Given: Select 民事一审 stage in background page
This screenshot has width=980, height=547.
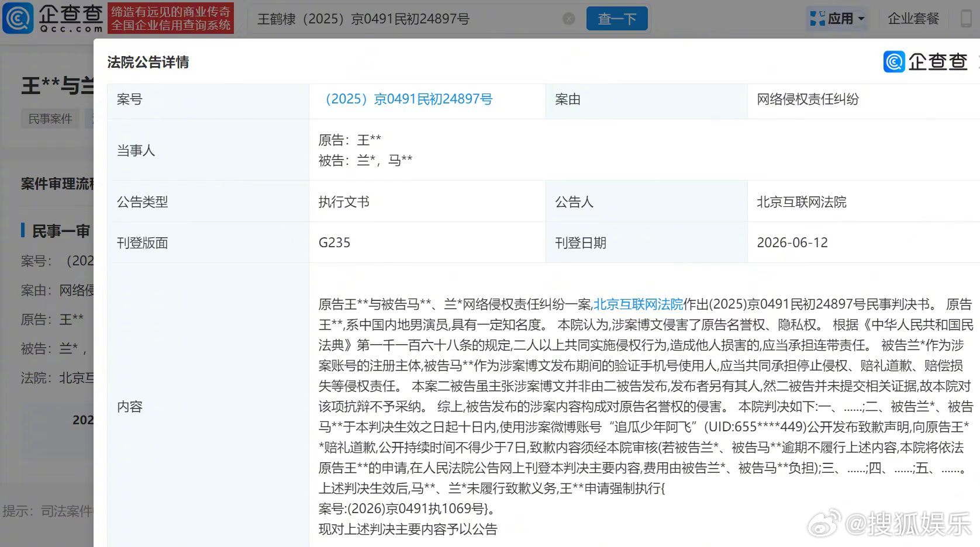Looking at the screenshot, I should pos(61,231).
